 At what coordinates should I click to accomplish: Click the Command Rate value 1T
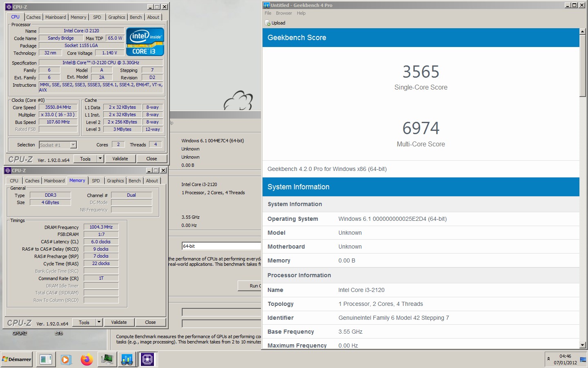pos(101,278)
